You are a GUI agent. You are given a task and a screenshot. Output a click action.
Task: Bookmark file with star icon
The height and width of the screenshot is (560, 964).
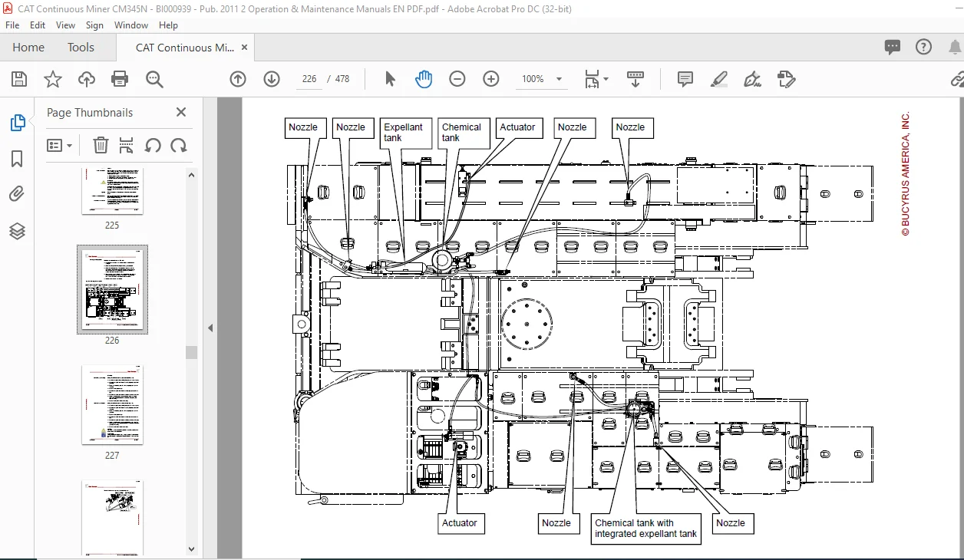[53, 79]
